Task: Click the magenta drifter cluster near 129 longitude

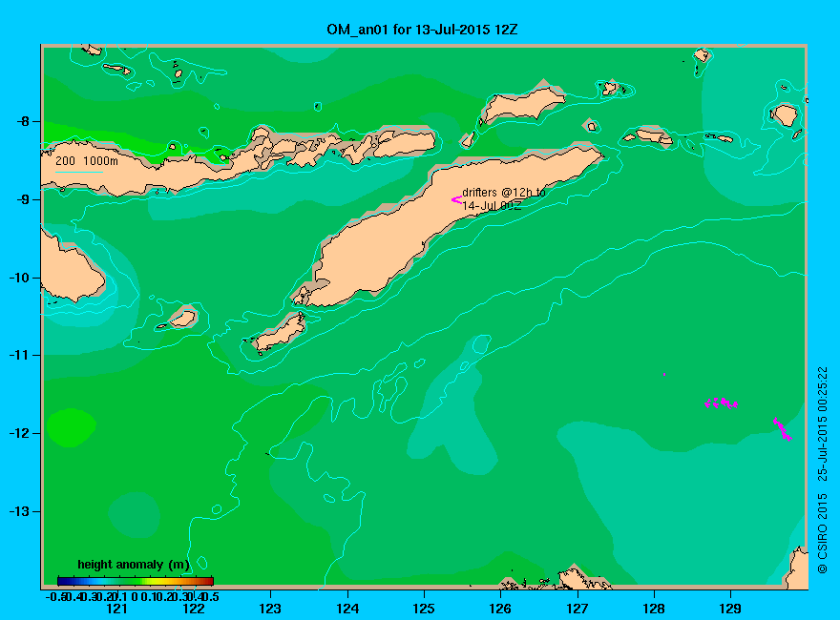Action: 722,403
